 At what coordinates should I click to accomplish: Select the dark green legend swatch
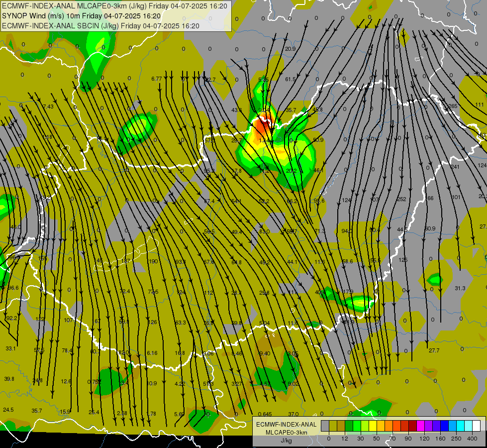[349, 426]
